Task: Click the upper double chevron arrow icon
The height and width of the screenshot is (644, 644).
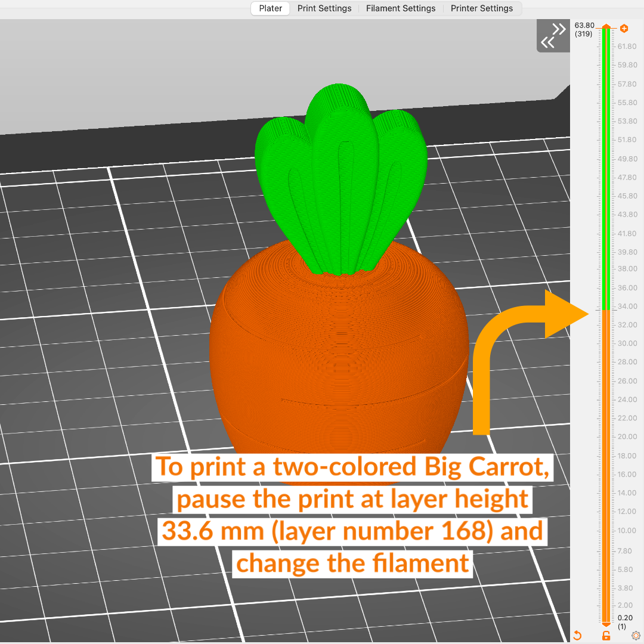Action: click(558, 27)
